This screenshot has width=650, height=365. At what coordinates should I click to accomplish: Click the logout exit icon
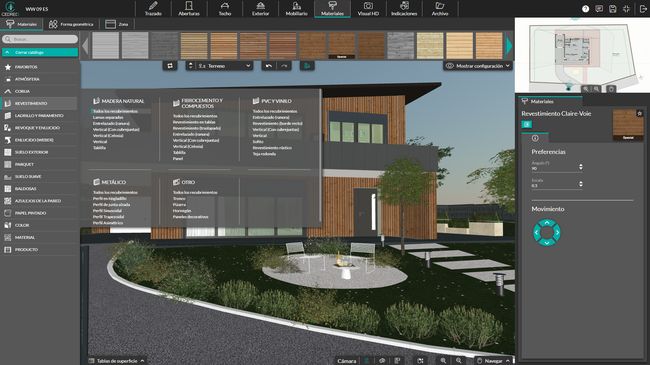643,9
